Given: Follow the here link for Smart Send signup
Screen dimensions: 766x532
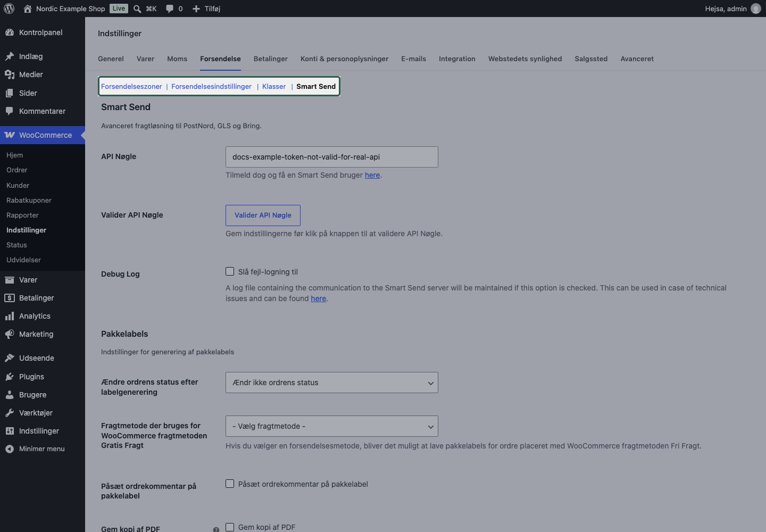Looking at the screenshot, I should pyautogui.click(x=372, y=175).
